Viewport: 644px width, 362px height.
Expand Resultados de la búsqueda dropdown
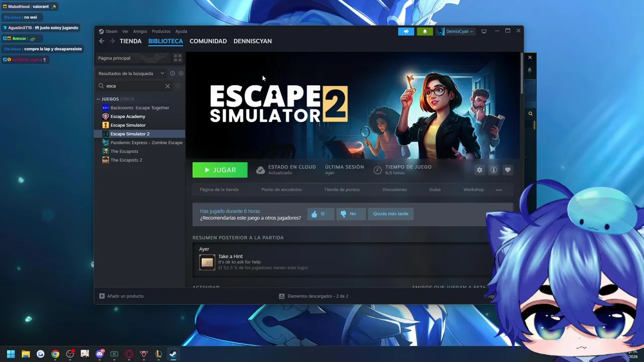[131, 73]
